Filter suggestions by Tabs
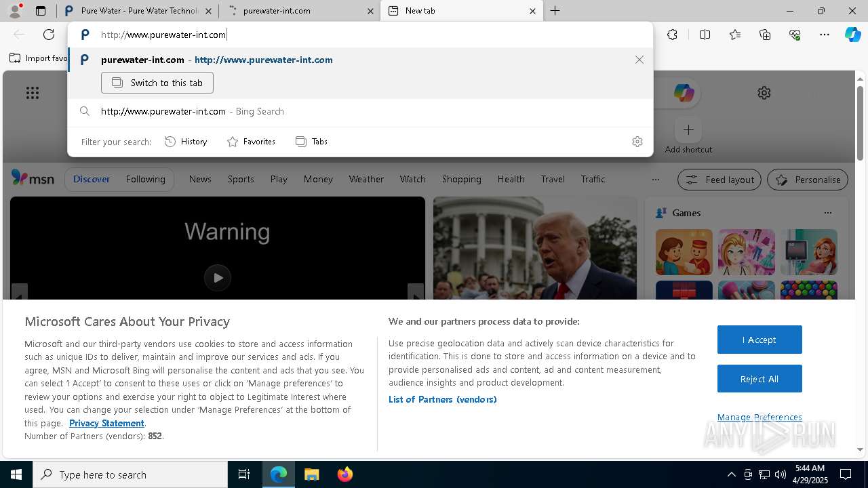This screenshot has width=868, height=488. 311,142
